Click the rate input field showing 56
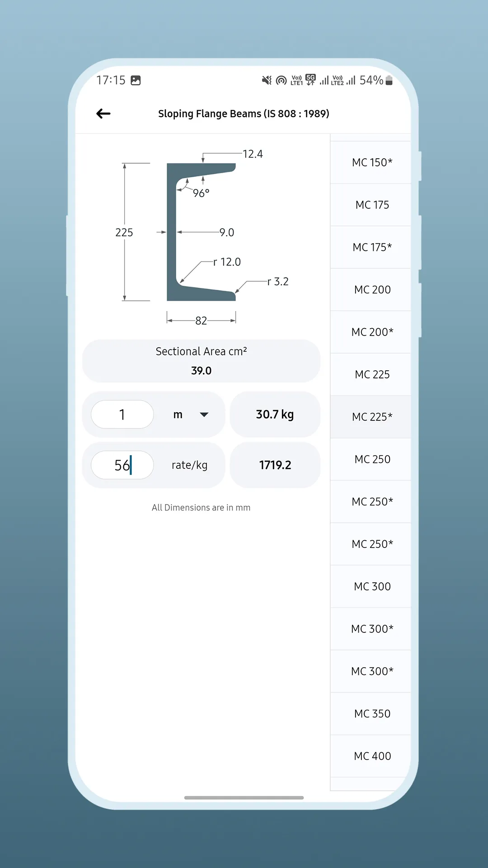 pos(122,465)
